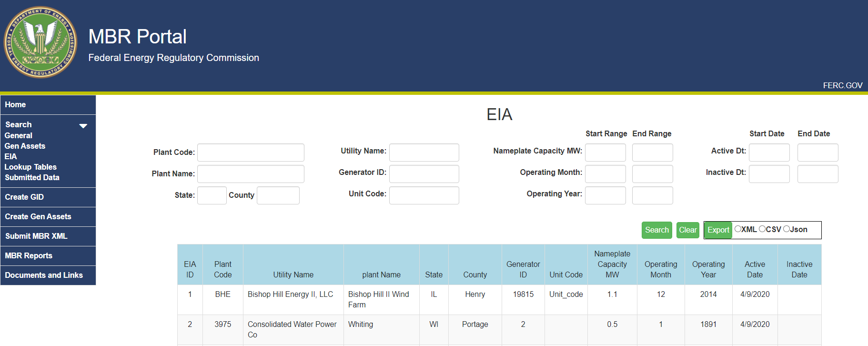
Task: Open the FERC.GOV link
Action: (x=842, y=85)
